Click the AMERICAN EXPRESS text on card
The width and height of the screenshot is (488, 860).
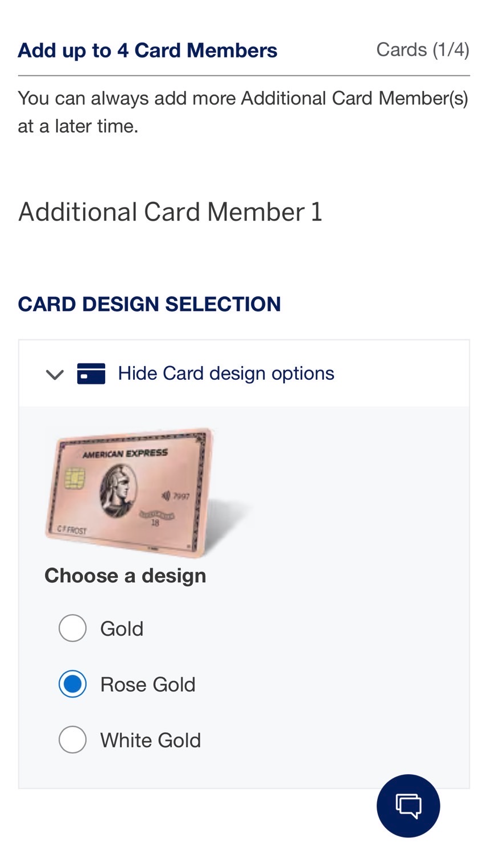125,454
